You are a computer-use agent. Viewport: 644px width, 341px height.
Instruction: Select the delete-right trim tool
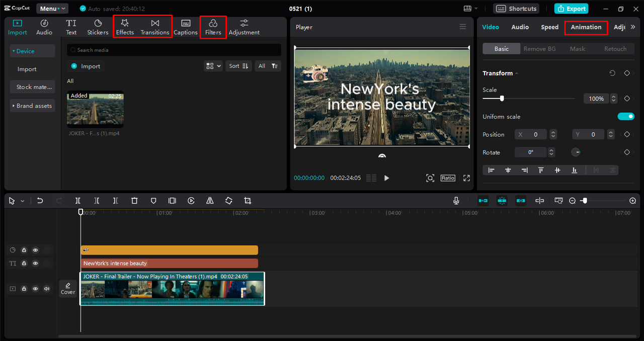(115, 201)
